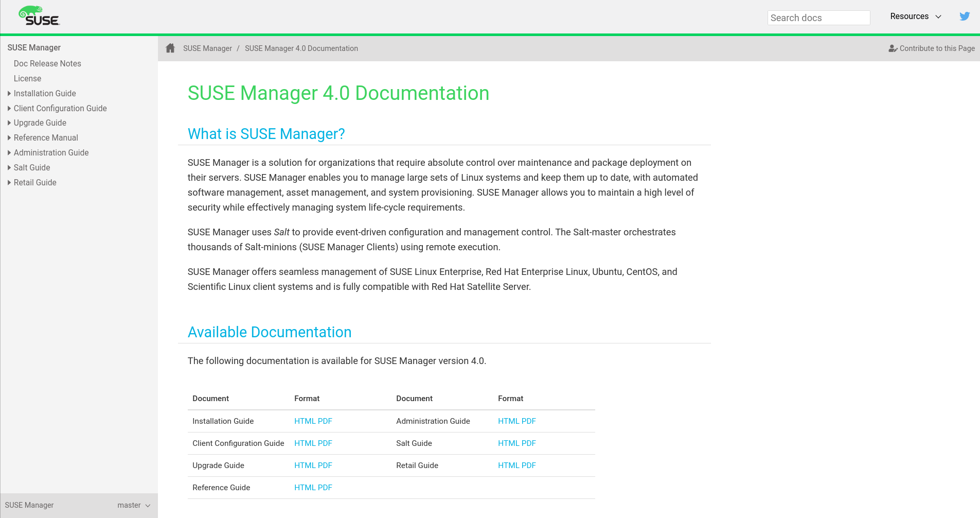The image size is (980, 518).
Task: Click Contribute to this Page link
Action: [x=937, y=48]
